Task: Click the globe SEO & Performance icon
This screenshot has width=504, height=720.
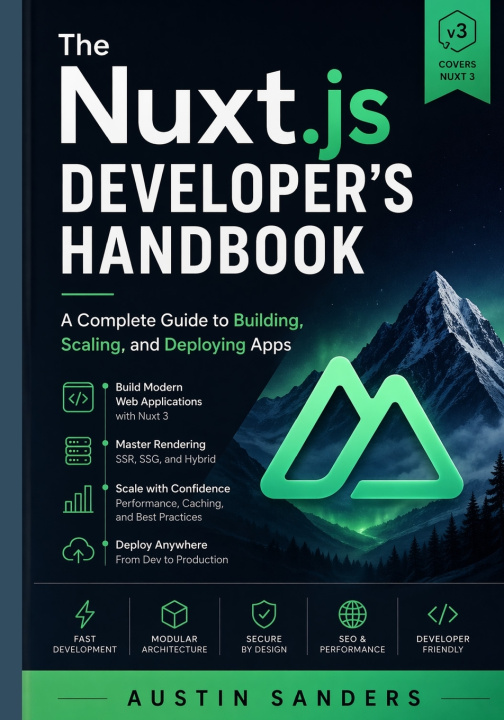Action: tap(353, 614)
